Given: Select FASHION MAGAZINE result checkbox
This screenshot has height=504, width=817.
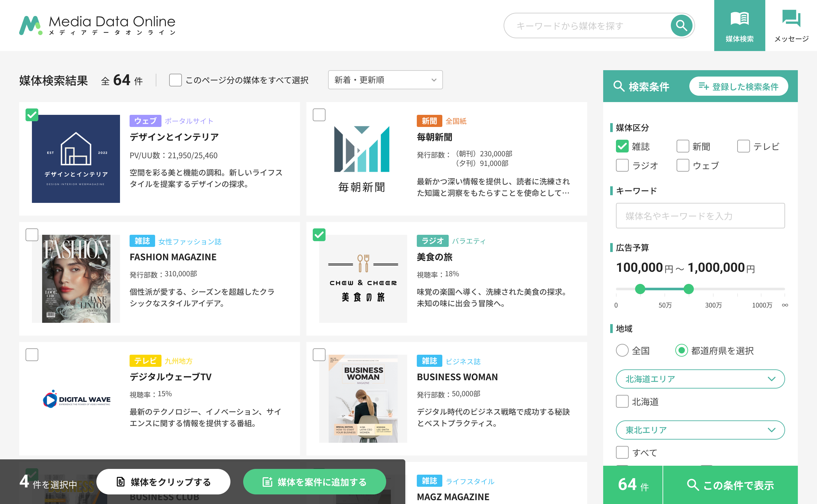Looking at the screenshot, I should point(32,235).
